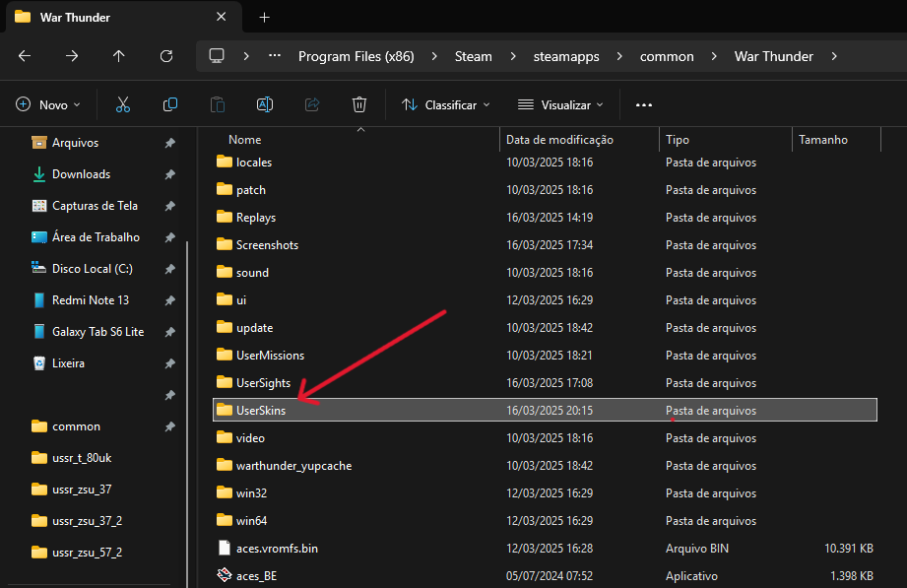Sort by the Tamanho column header
This screenshot has height=588, width=907.
click(x=823, y=140)
